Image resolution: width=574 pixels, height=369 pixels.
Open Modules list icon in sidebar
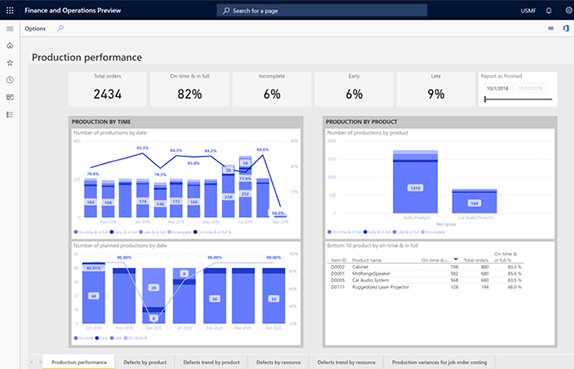coord(10,115)
